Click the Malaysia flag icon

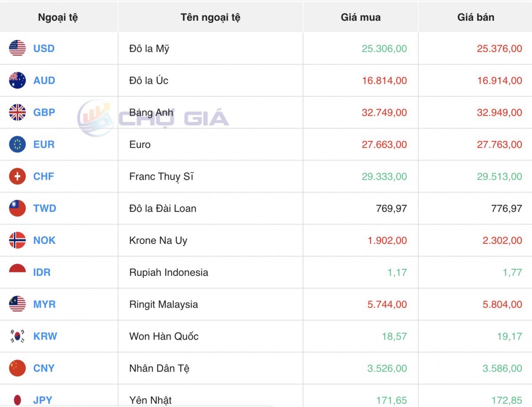[x=17, y=304]
